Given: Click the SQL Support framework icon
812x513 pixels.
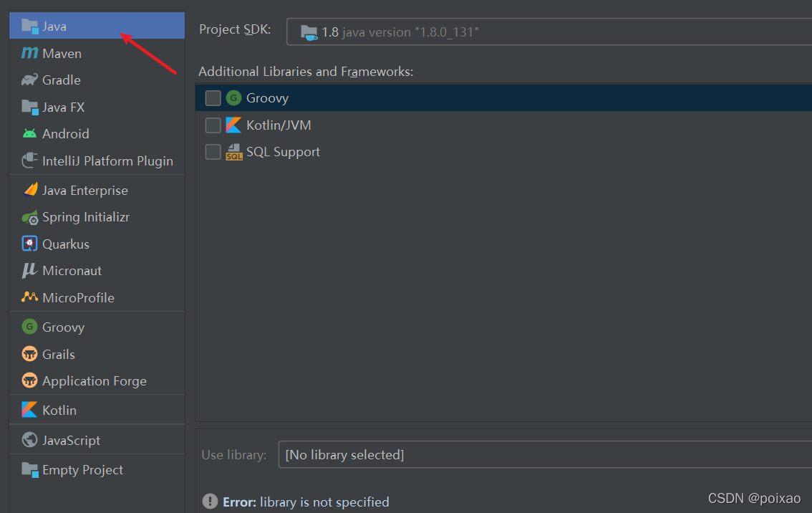Looking at the screenshot, I should click(x=234, y=152).
